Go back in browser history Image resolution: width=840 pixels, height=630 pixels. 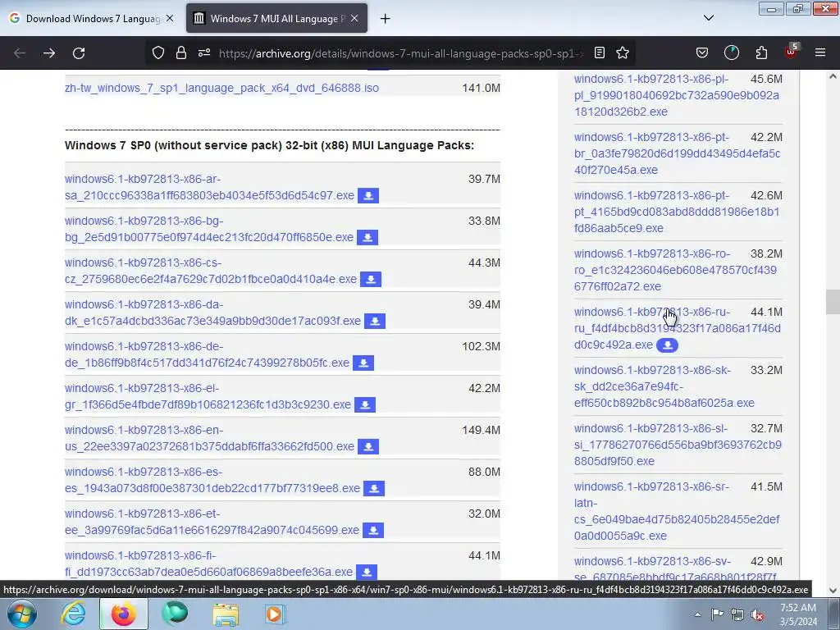pyautogui.click(x=20, y=53)
